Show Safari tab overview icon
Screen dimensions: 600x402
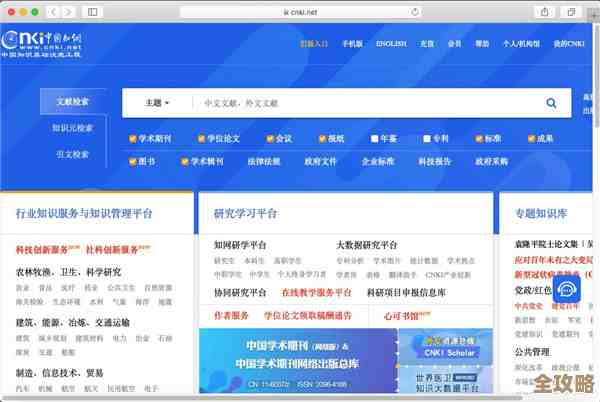[x=571, y=12]
